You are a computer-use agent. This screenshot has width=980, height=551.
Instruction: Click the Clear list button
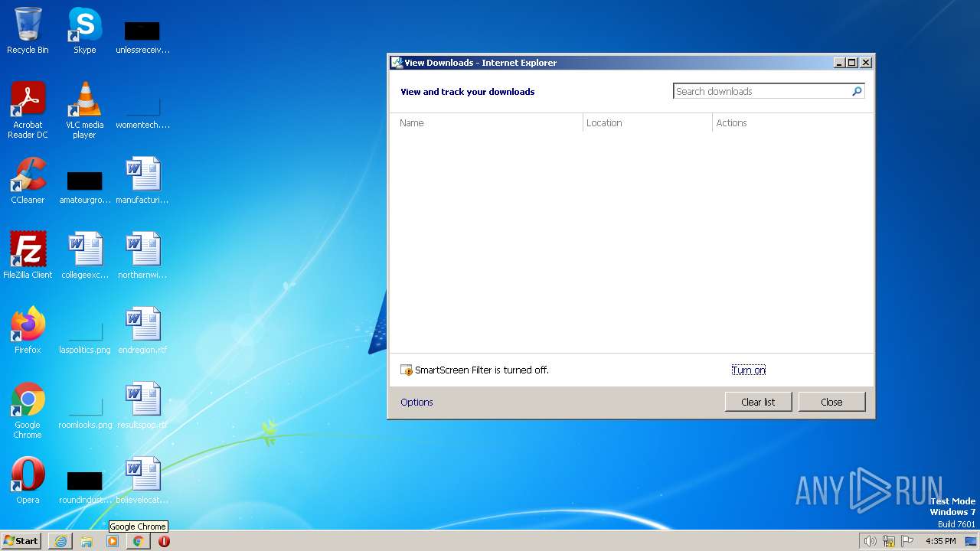[758, 402]
